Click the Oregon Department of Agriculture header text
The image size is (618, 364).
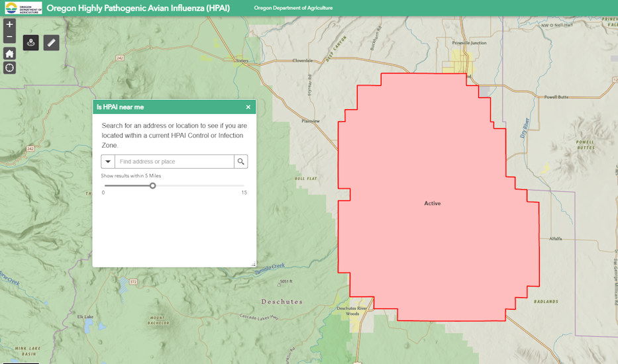[293, 8]
